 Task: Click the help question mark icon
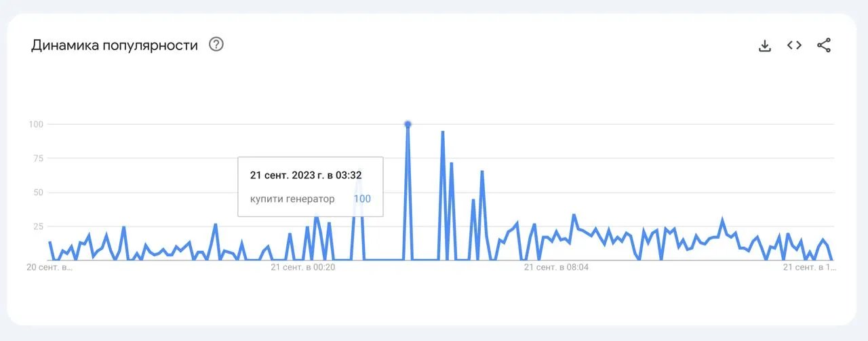click(x=216, y=45)
